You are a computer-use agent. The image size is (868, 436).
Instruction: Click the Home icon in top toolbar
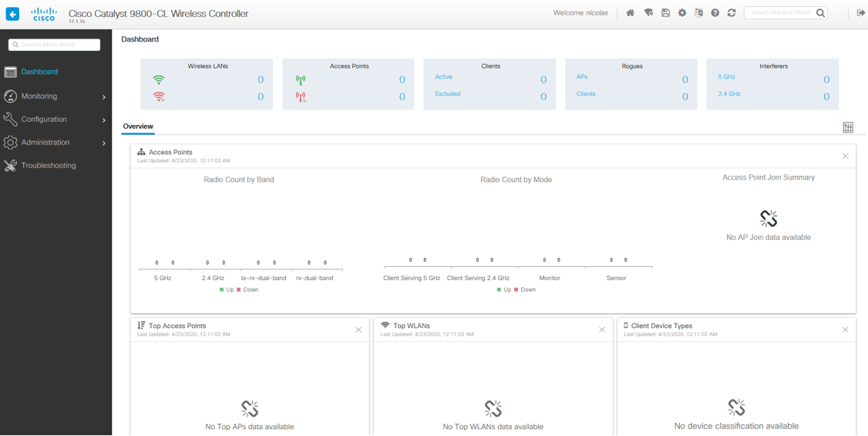pos(630,13)
